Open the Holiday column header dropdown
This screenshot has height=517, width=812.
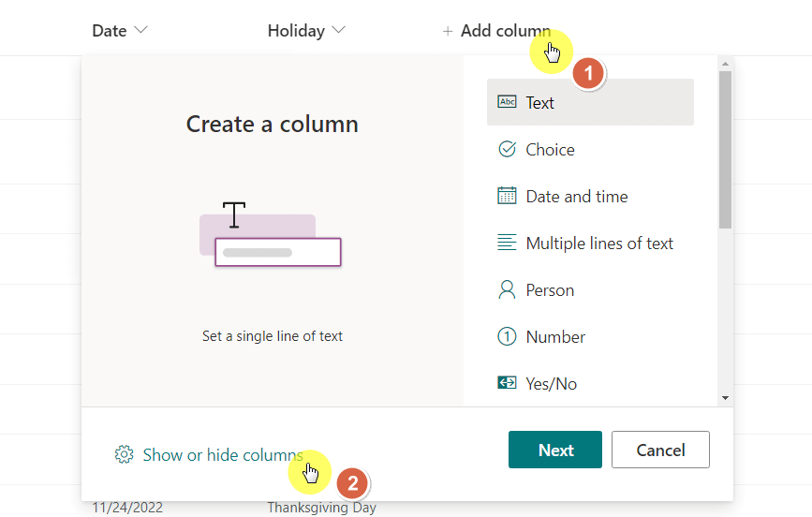(306, 31)
